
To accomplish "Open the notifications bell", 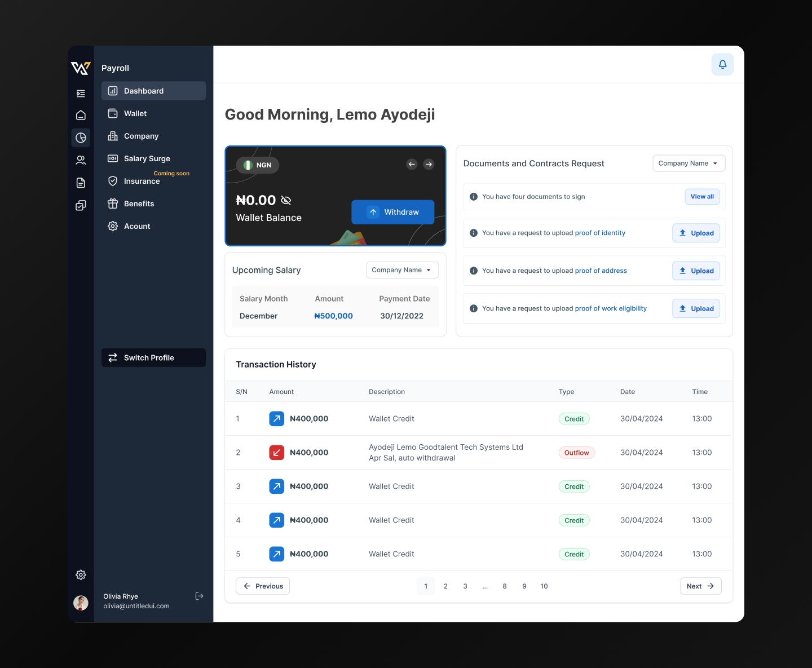I will click(722, 64).
